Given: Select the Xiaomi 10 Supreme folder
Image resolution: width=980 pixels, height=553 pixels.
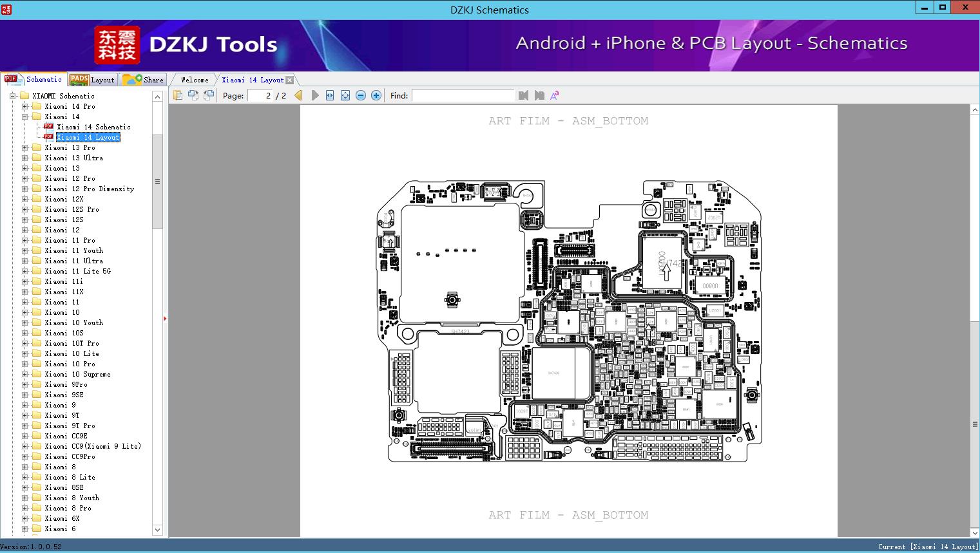Looking at the screenshot, I should coord(77,374).
